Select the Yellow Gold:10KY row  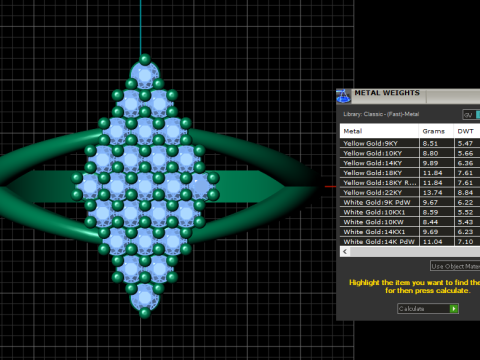pos(410,153)
